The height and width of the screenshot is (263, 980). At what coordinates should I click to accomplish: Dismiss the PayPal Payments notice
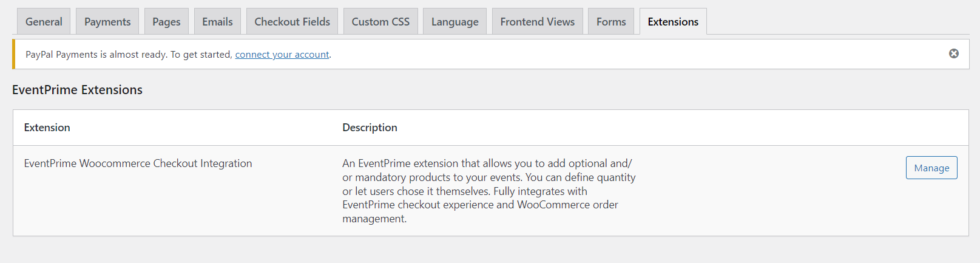[x=953, y=53]
